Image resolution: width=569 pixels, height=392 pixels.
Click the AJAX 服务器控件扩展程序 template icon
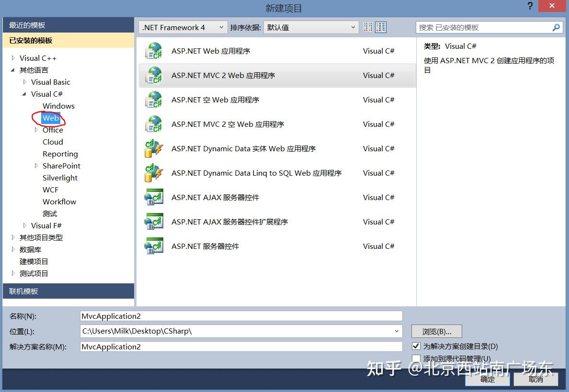153,222
